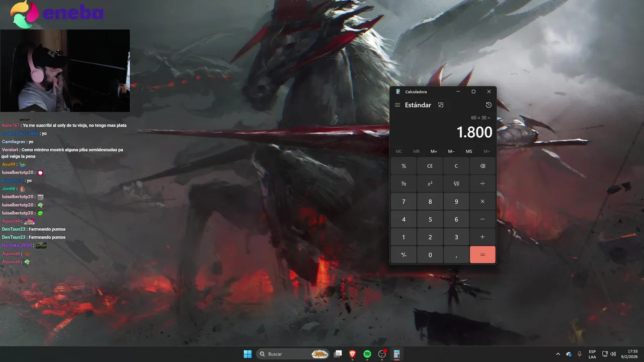Click the network tray icon
Screen dimensions: 644x362
pos(605,354)
